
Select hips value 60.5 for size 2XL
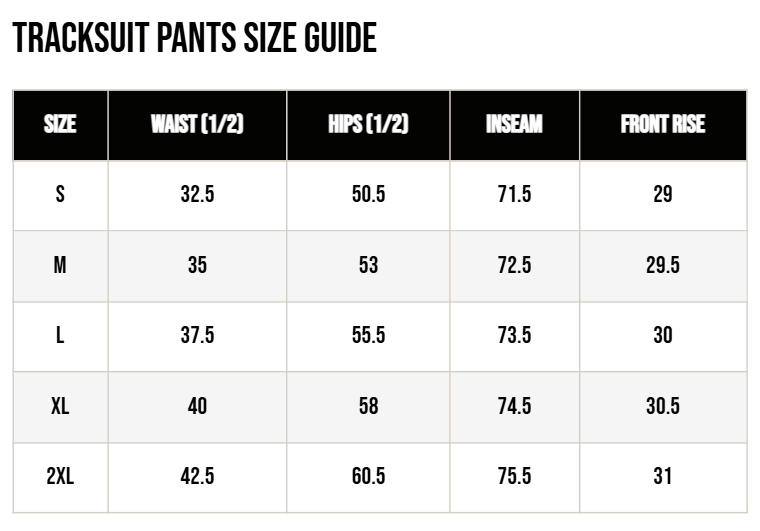click(x=368, y=476)
